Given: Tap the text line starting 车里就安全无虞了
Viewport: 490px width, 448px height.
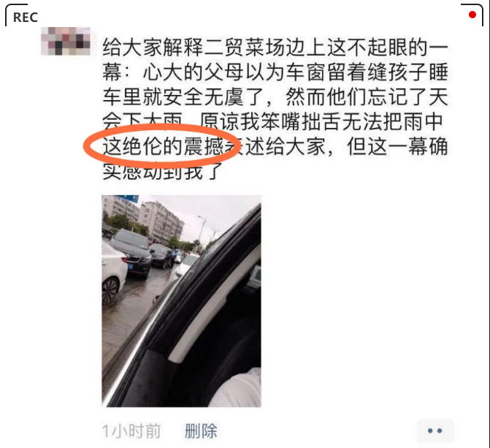Looking at the screenshot, I should 275,96.
